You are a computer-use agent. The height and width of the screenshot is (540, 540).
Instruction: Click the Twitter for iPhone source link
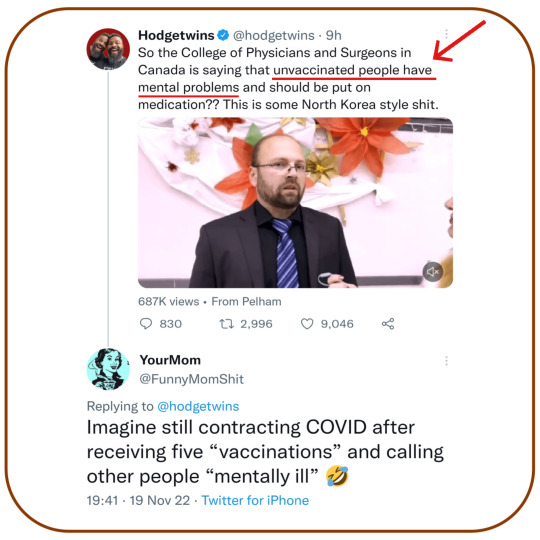coord(255,500)
